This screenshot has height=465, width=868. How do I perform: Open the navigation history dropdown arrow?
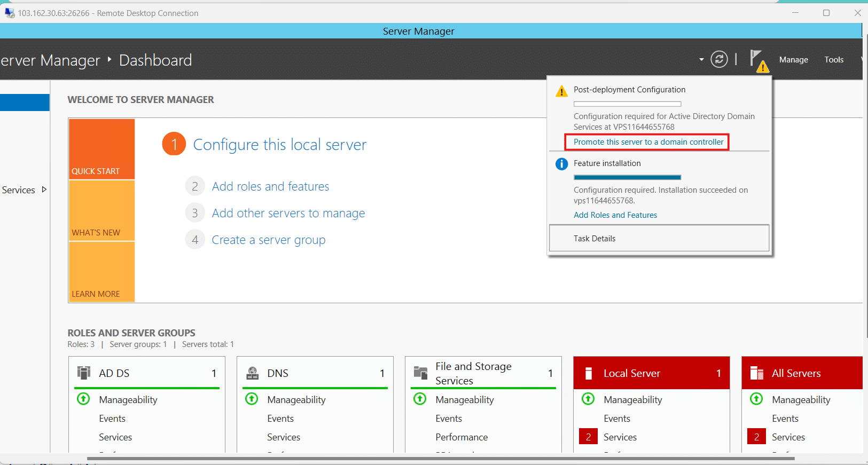(x=701, y=60)
